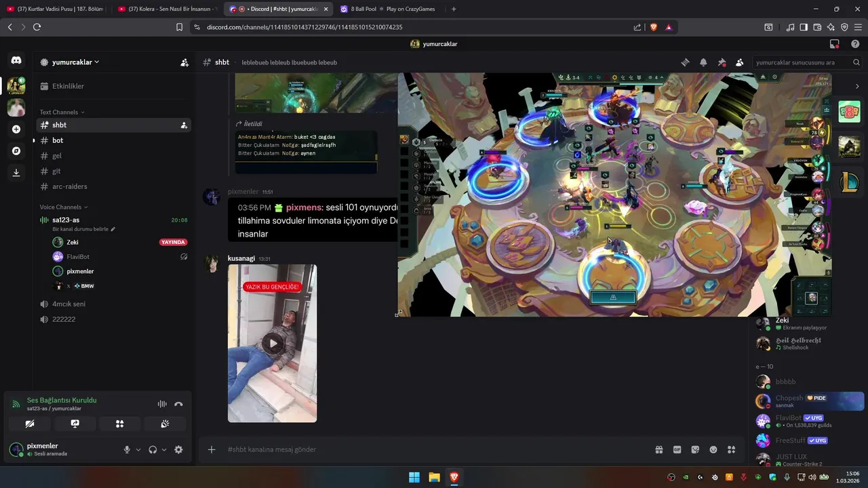Show pinned messages pin icon
Image resolution: width=868 pixels, height=488 pixels.
(x=722, y=62)
